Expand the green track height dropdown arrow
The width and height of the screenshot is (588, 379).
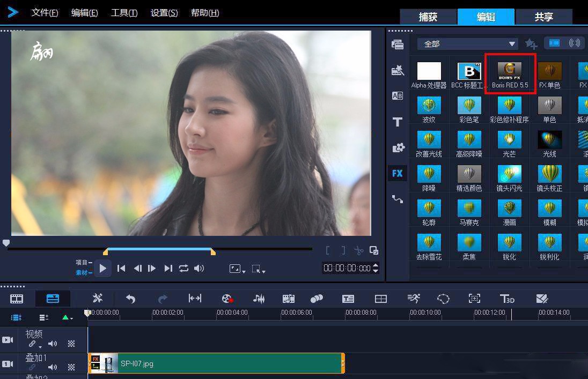[x=67, y=318]
